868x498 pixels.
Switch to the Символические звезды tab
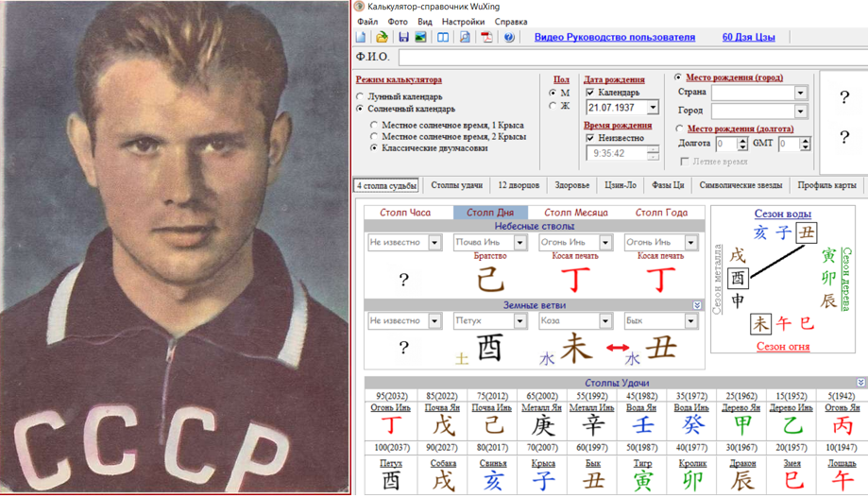coord(740,185)
